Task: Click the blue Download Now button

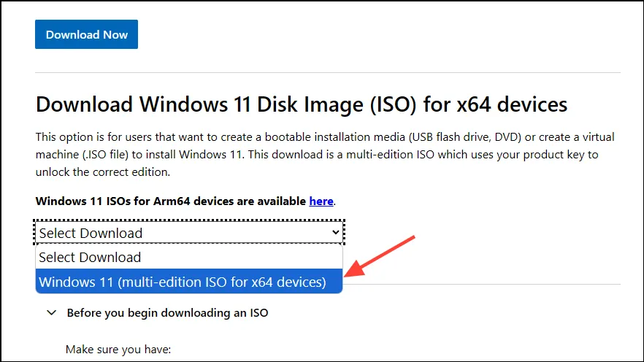Action: (86, 34)
